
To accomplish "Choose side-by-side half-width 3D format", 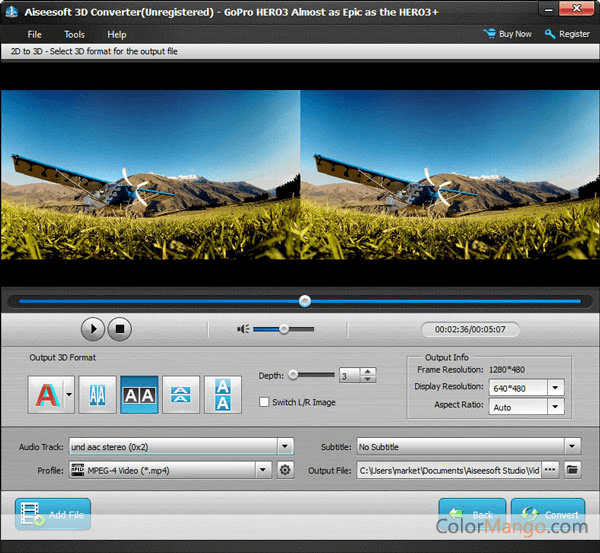I will [x=97, y=395].
